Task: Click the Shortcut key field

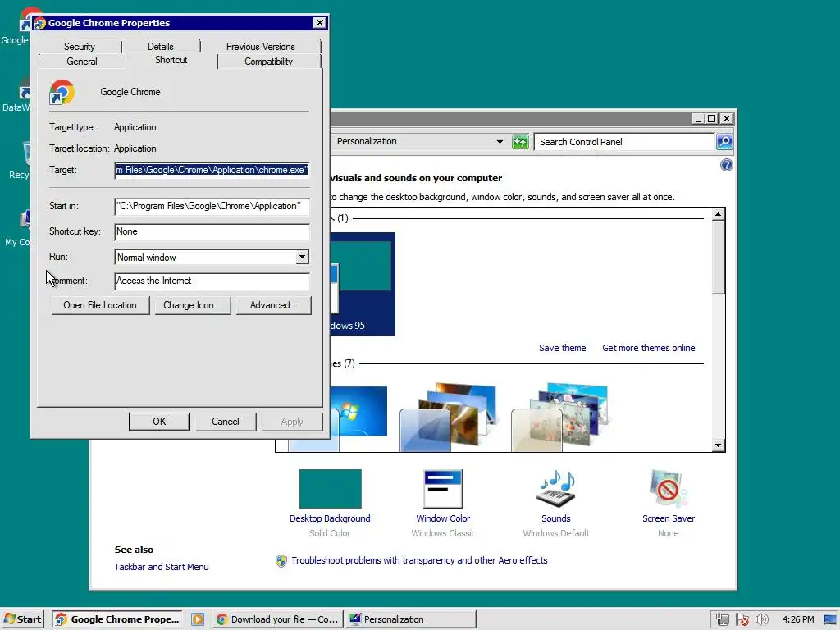Action: pos(212,231)
